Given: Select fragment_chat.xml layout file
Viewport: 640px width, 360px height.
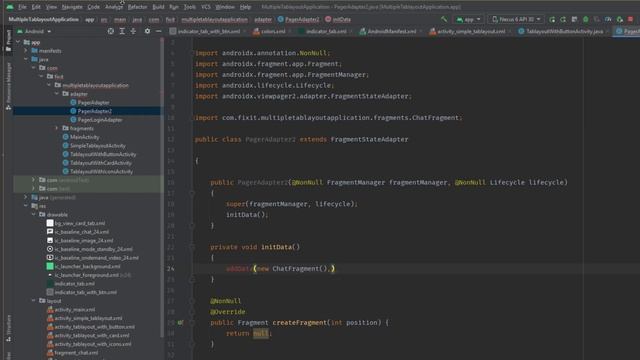Looking at the screenshot, I should coord(76,353).
